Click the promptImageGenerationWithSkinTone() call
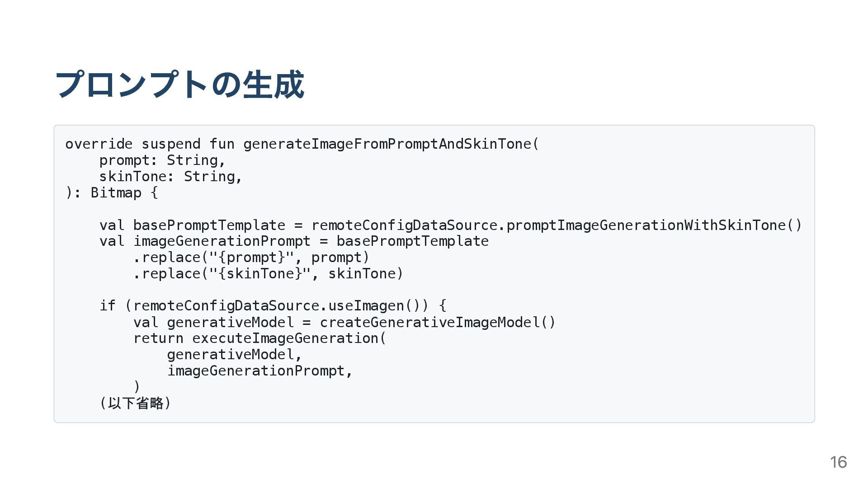This screenshot has height=488, width=868. tap(654, 225)
